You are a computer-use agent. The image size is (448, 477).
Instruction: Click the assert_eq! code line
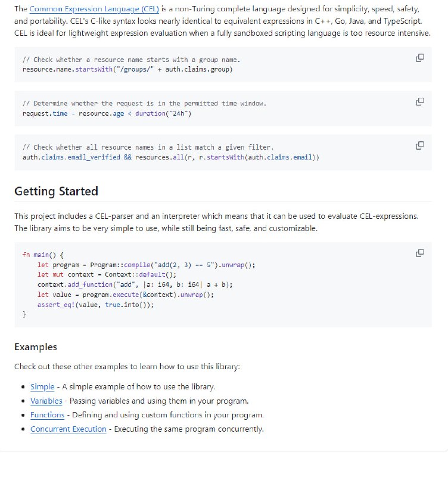click(x=95, y=305)
